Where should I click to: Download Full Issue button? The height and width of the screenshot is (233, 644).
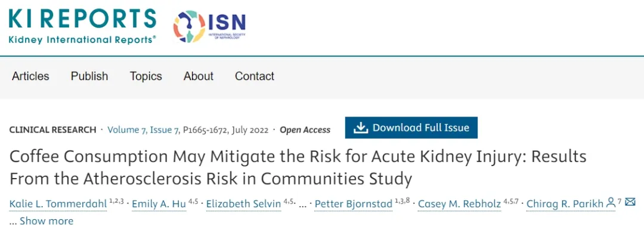(411, 128)
